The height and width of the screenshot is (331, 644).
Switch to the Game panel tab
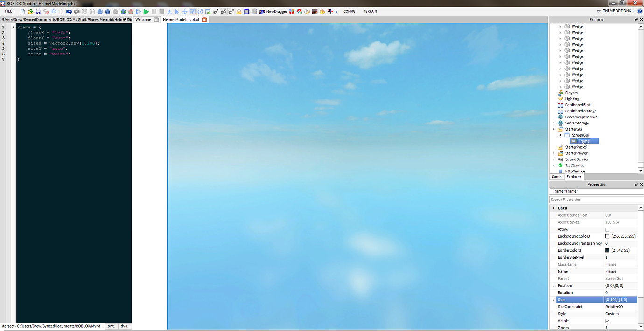coord(557,177)
